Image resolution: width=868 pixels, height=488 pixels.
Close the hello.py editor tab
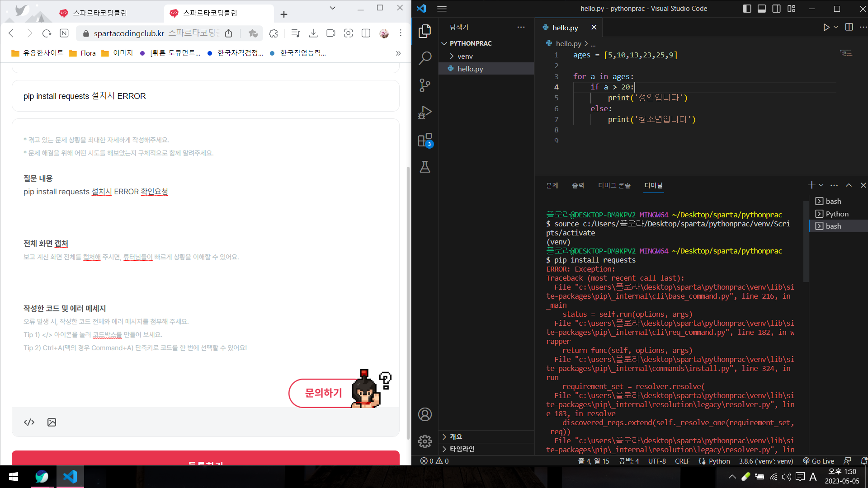594,28
